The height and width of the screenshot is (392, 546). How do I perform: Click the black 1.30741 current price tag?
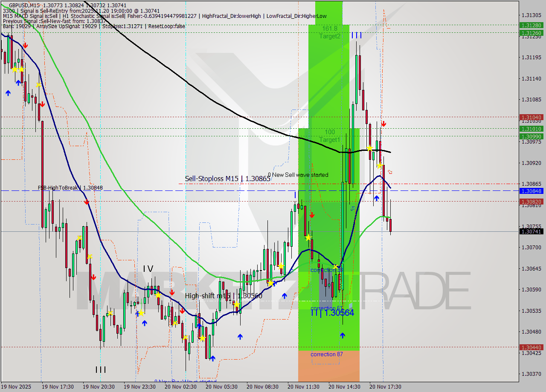coord(531,231)
